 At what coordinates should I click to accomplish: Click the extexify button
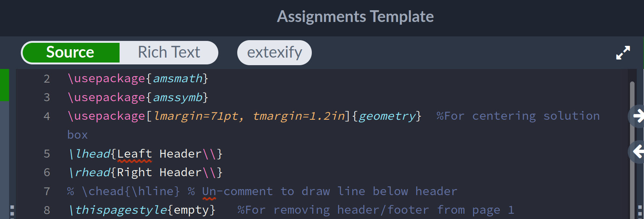274,52
